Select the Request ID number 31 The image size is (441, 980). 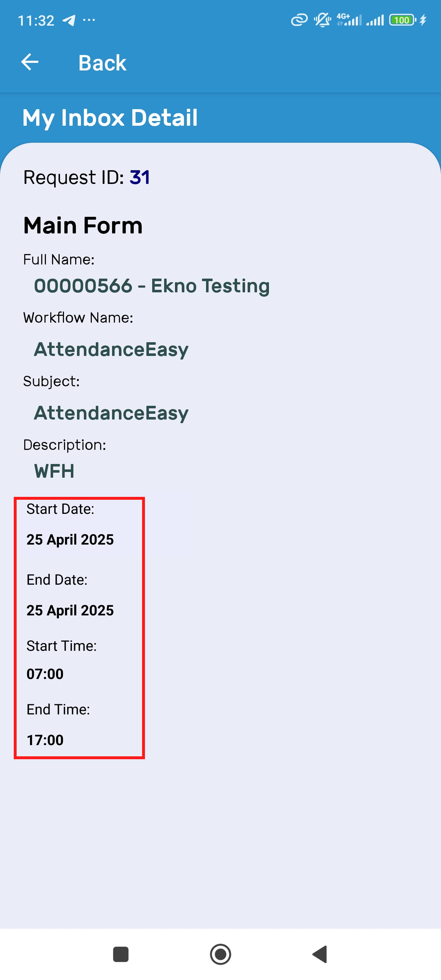click(139, 177)
